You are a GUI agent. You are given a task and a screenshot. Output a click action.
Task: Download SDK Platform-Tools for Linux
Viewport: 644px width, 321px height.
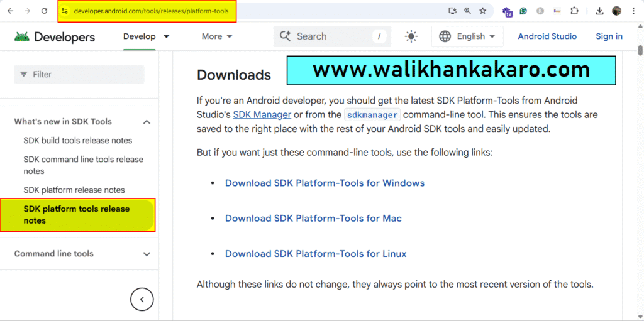[x=316, y=254]
